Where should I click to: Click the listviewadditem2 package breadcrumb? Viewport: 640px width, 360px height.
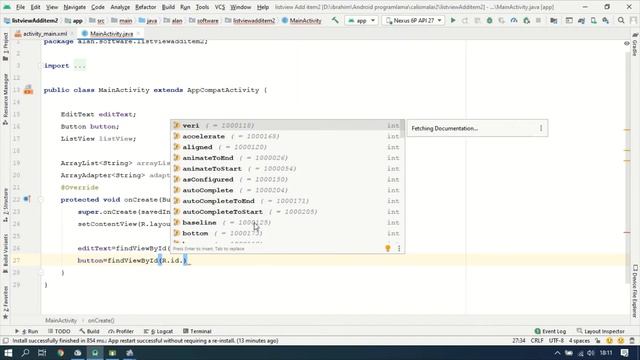tap(250, 20)
